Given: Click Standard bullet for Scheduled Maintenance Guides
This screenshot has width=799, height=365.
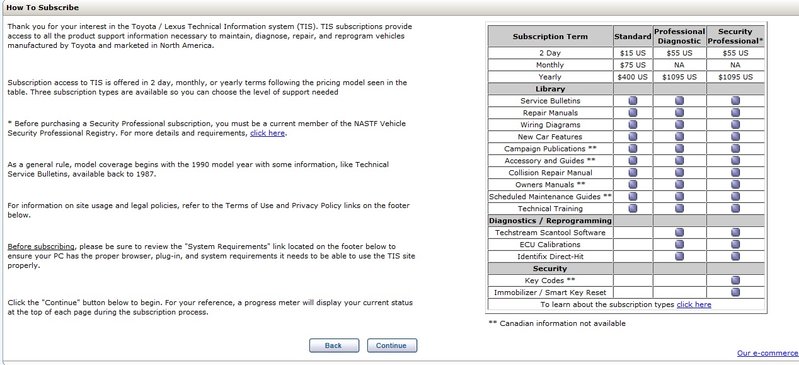Looking at the screenshot, I should click(x=632, y=196).
